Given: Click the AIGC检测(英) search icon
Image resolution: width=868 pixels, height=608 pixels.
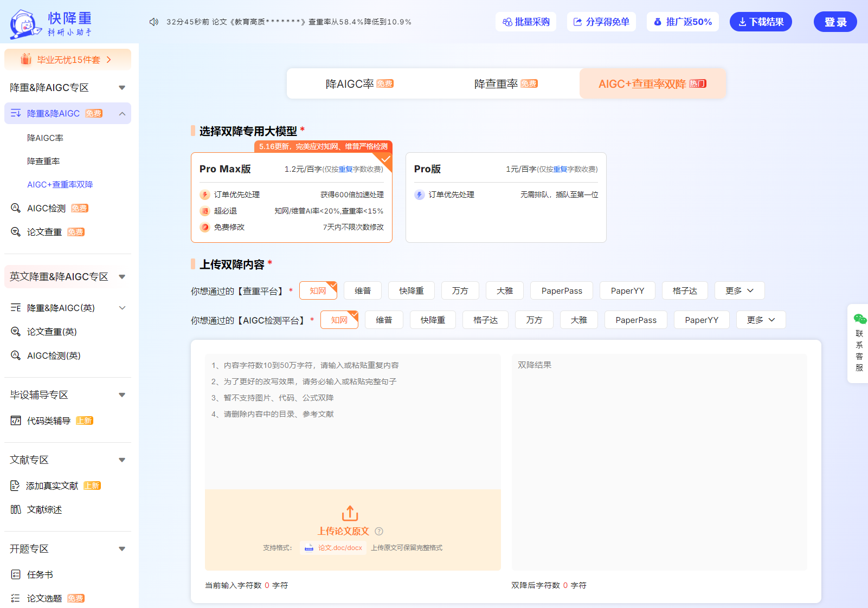Looking at the screenshot, I should click(16, 355).
